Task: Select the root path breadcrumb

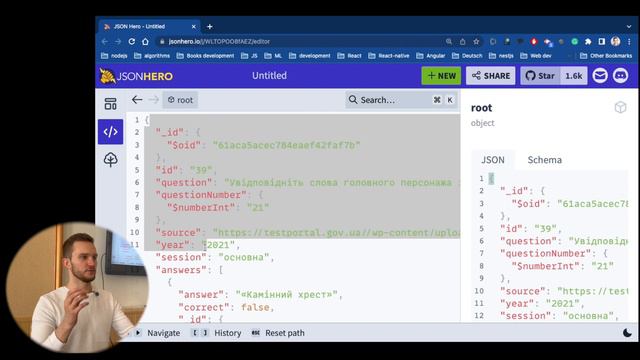Action: tap(180, 100)
